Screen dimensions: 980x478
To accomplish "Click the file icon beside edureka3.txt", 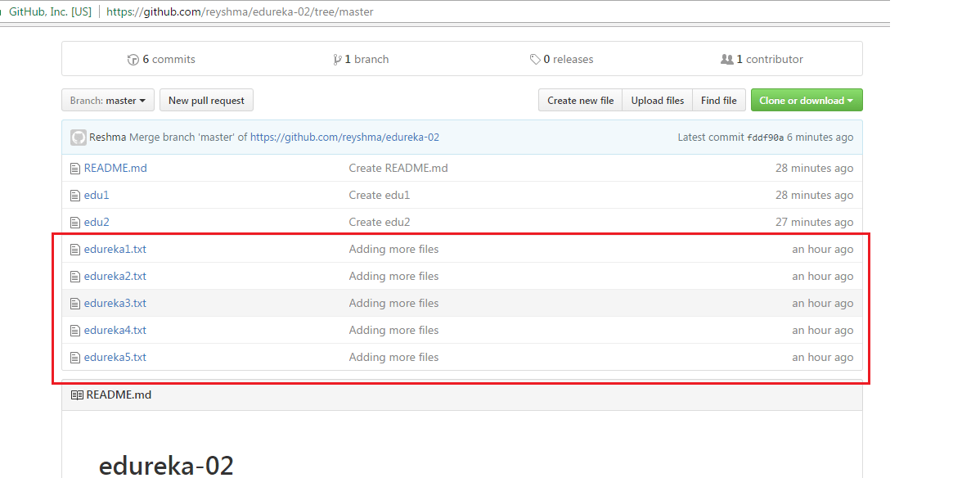I will pyautogui.click(x=75, y=304).
